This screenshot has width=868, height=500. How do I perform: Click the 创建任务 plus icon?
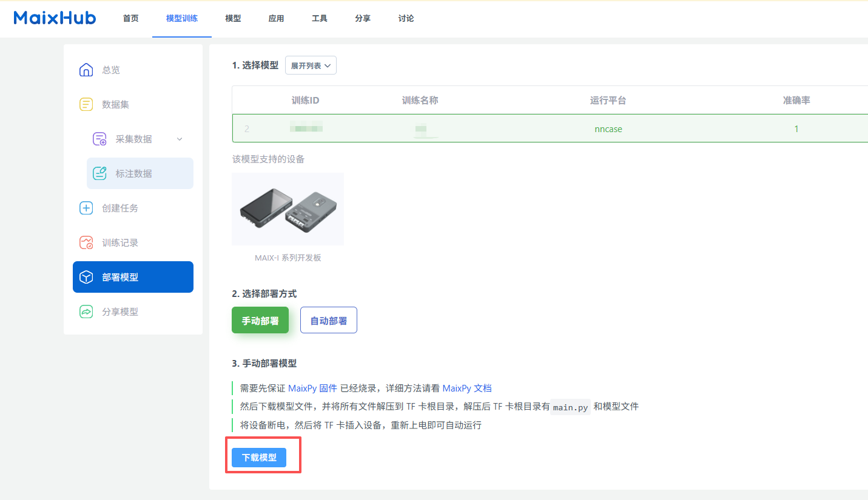click(x=86, y=208)
